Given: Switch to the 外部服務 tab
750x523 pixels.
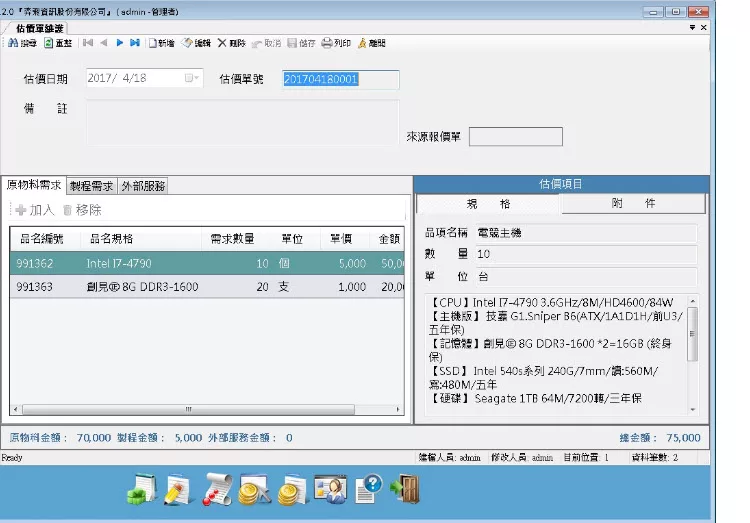Looking at the screenshot, I should [143, 186].
